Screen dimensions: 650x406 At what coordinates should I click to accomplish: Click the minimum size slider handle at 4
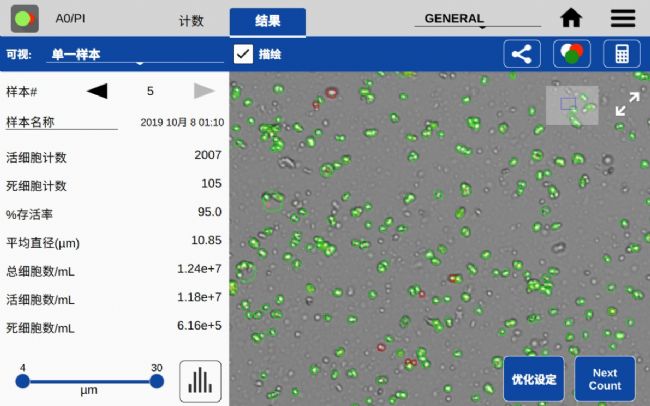23,381
